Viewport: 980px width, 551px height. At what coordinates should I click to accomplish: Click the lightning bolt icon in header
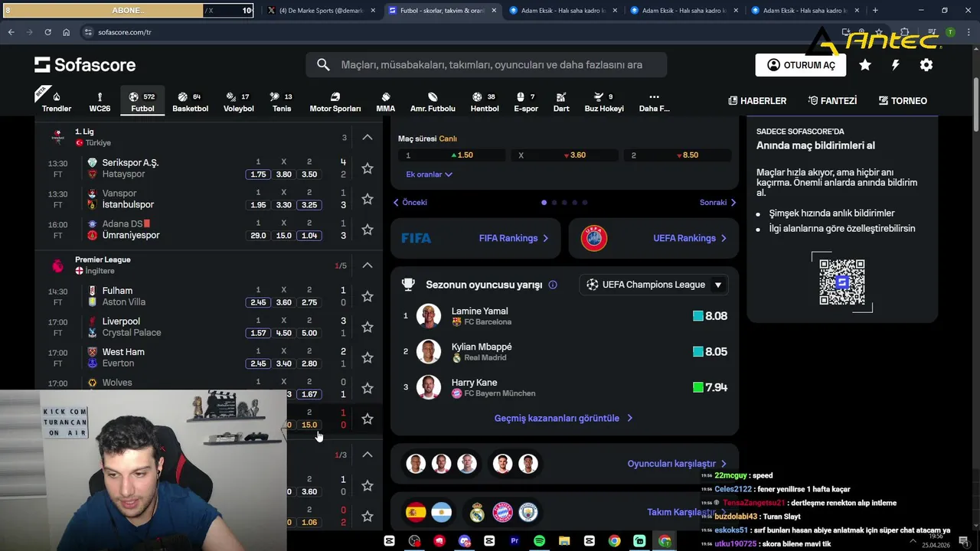point(895,65)
